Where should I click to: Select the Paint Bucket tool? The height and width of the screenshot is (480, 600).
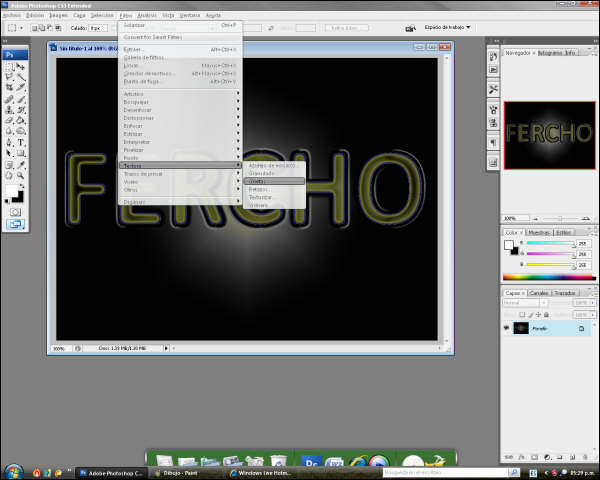pos(21,121)
